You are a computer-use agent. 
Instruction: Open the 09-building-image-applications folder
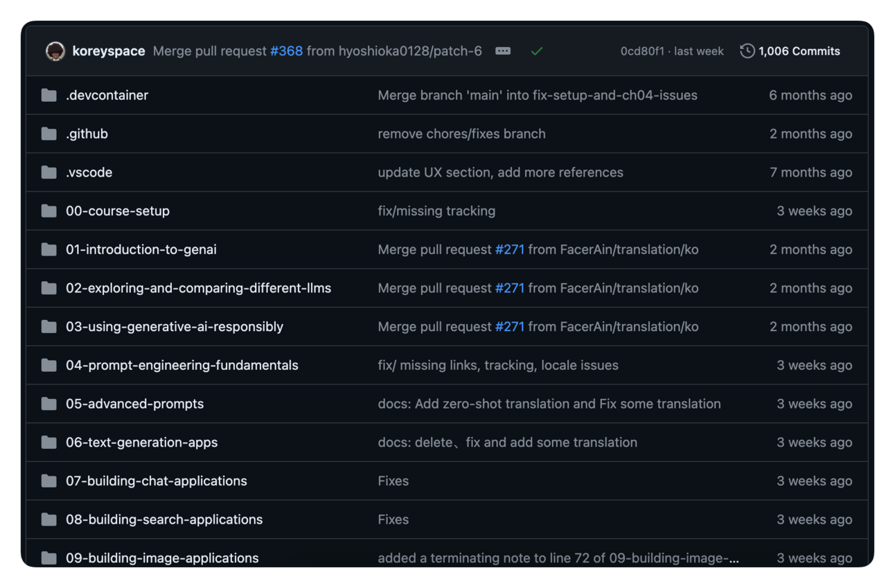[x=161, y=558]
